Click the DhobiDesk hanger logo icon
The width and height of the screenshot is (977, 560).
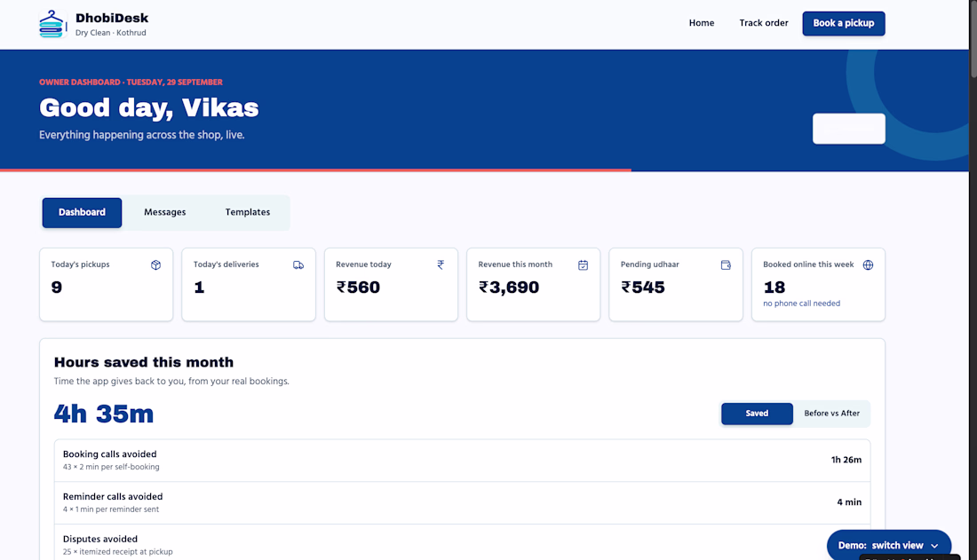52,24
